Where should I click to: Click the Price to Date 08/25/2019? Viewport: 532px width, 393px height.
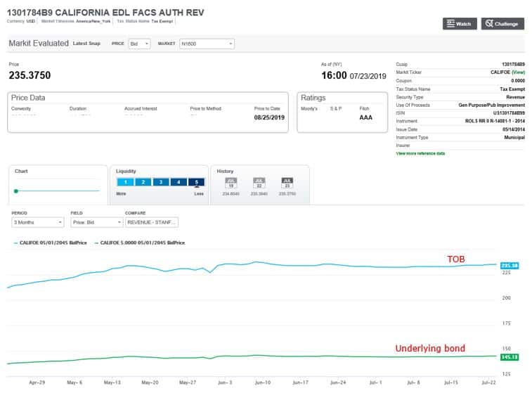tap(269, 117)
